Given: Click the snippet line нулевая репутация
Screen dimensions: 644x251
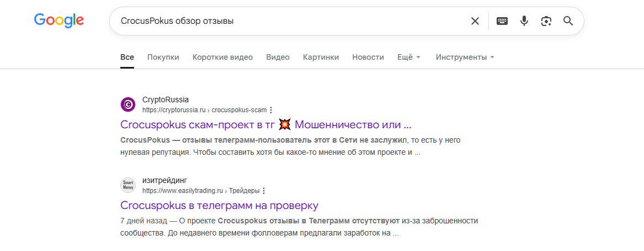Looking at the screenshot, I should click(270, 152).
